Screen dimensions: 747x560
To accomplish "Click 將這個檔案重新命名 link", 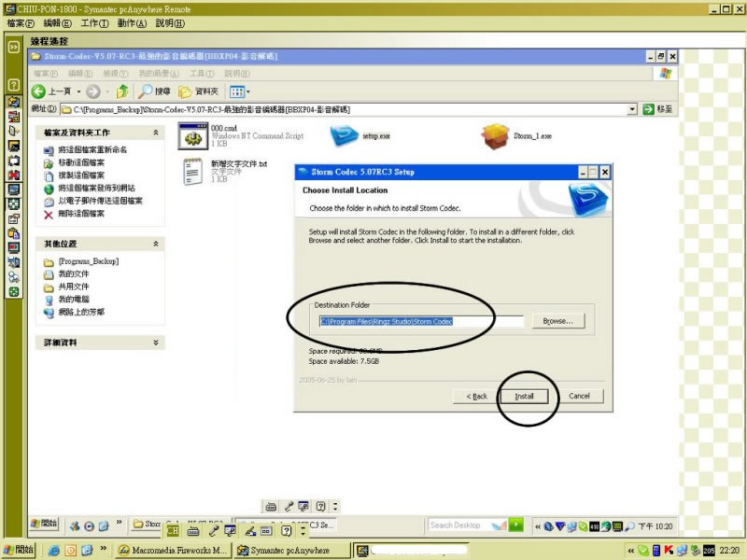I will coord(92,149).
